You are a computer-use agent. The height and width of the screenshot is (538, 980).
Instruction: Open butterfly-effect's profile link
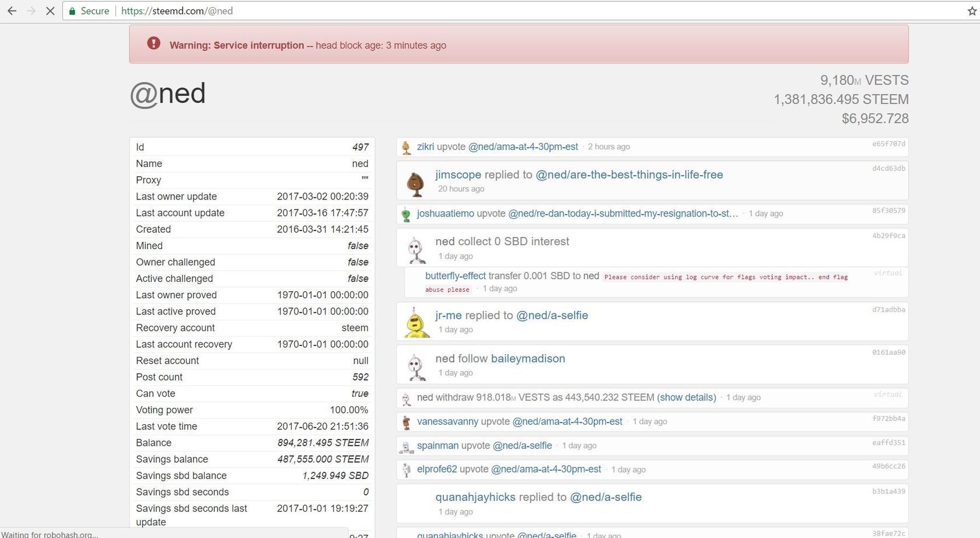click(456, 276)
